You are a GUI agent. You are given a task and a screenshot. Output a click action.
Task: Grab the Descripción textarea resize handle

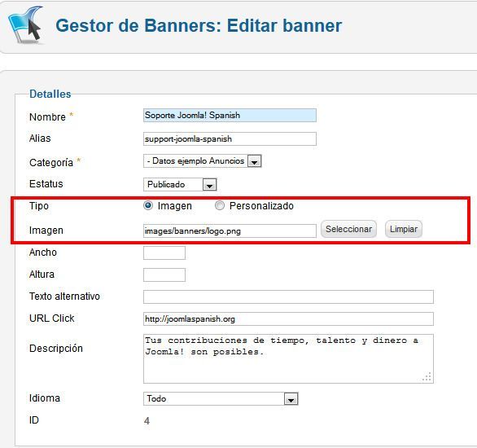pos(427,377)
